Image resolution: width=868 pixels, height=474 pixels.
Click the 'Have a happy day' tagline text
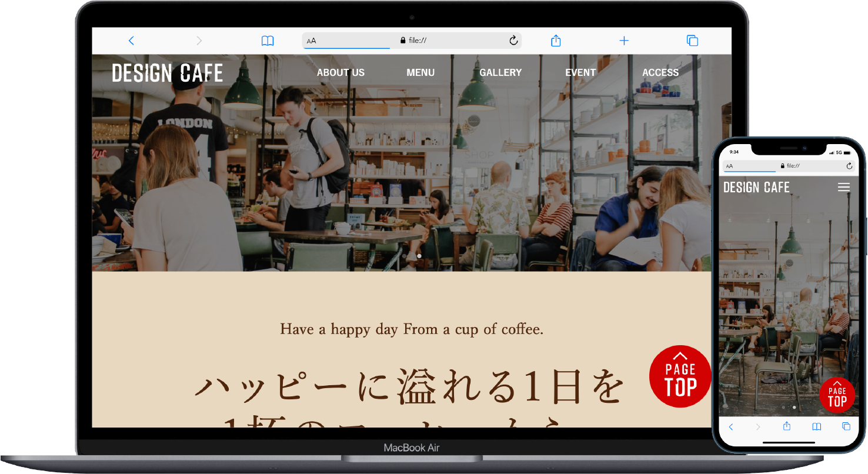click(x=412, y=329)
